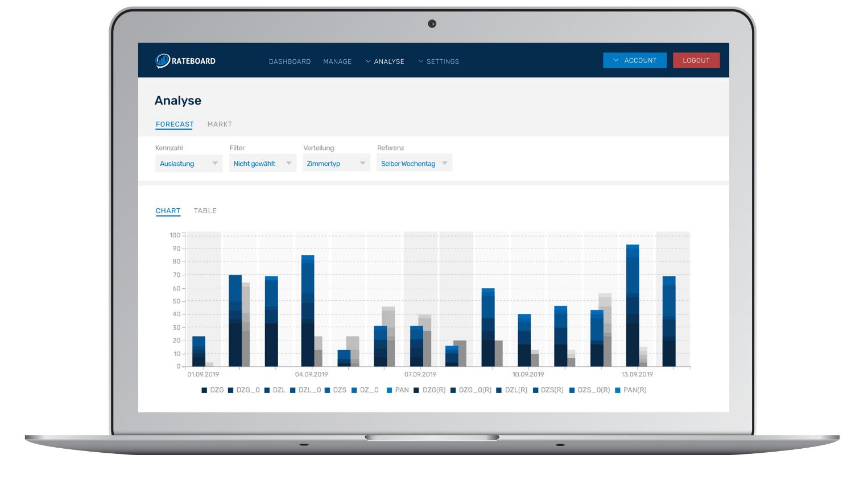Toggle the DZS_0(R) legend marker
The height and width of the screenshot is (488, 868).
572,390
